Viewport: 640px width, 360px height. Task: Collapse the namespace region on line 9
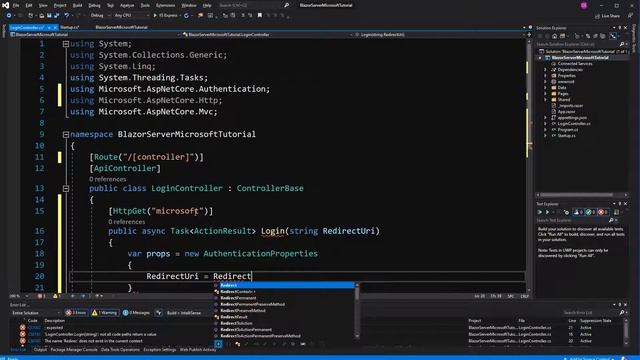[x=66, y=134]
